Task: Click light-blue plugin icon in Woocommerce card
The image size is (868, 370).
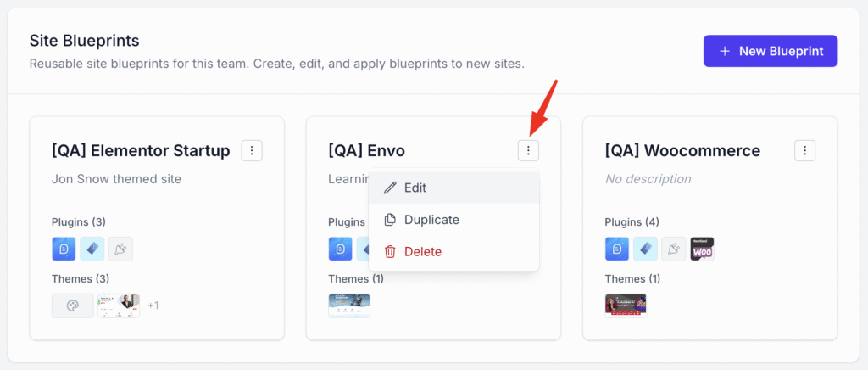Action: point(645,249)
